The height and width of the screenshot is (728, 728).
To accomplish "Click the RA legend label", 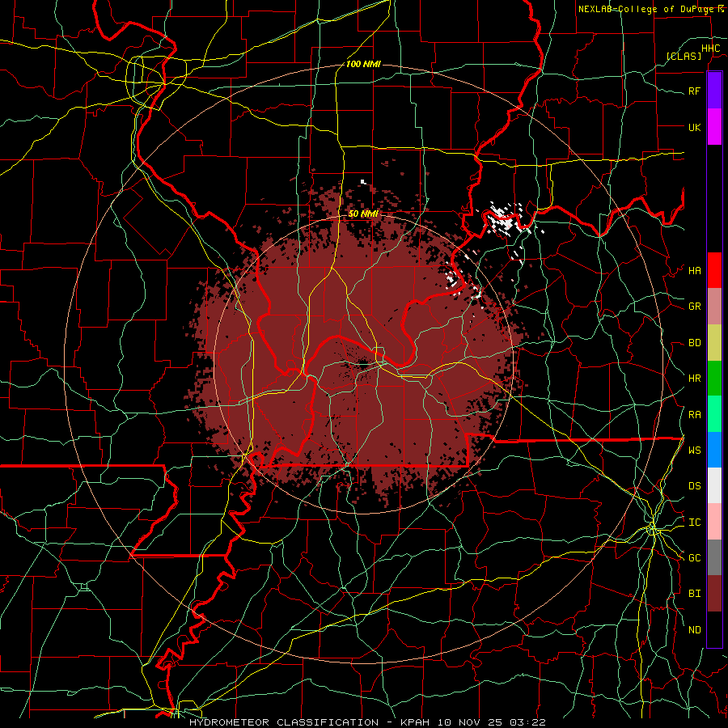I will pos(694,415).
